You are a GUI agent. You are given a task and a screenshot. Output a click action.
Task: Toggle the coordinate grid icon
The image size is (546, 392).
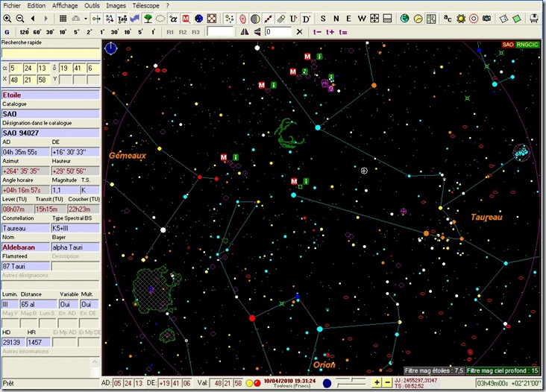pos(63,19)
